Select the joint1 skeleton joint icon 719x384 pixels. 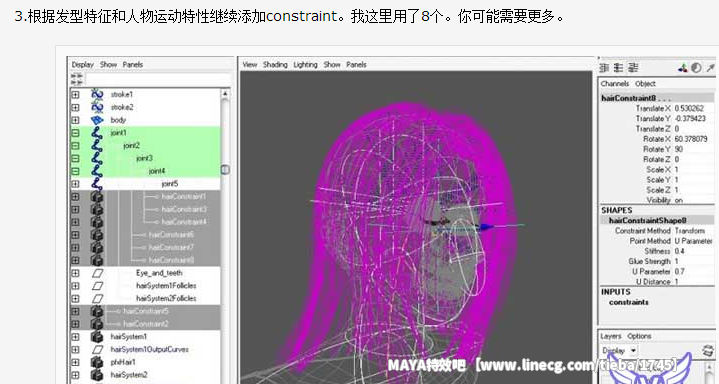pyautogui.click(x=97, y=133)
